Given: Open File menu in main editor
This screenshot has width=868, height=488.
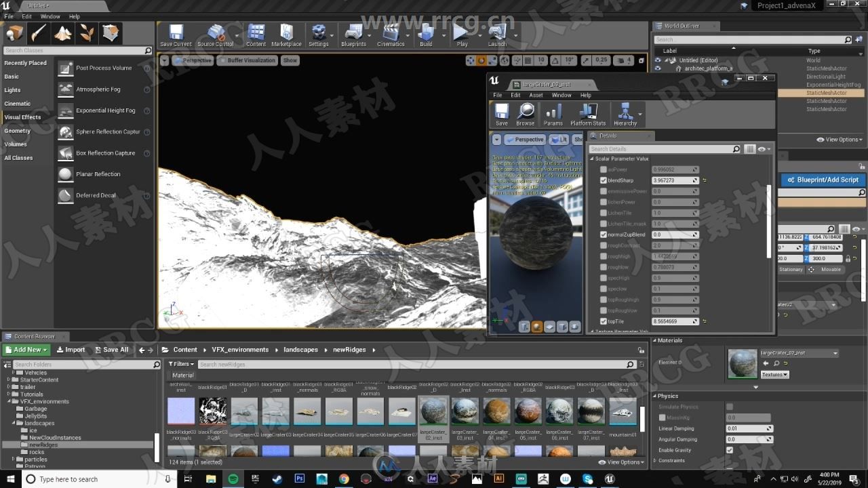Looking at the screenshot, I should 9,16.
